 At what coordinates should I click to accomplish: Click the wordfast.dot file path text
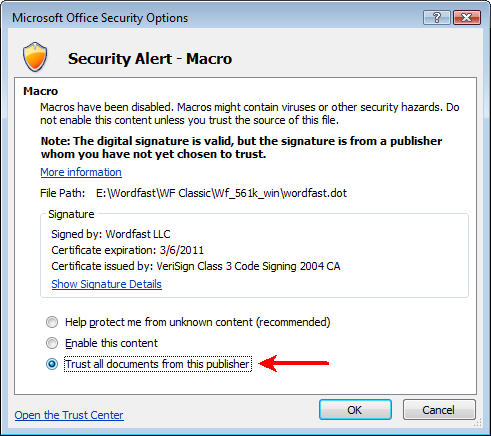(x=221, y=193)
